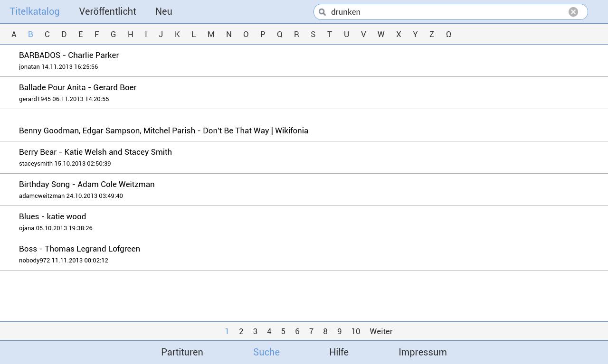
Task: Go to letter Z titles
Action: click(431, 34)
